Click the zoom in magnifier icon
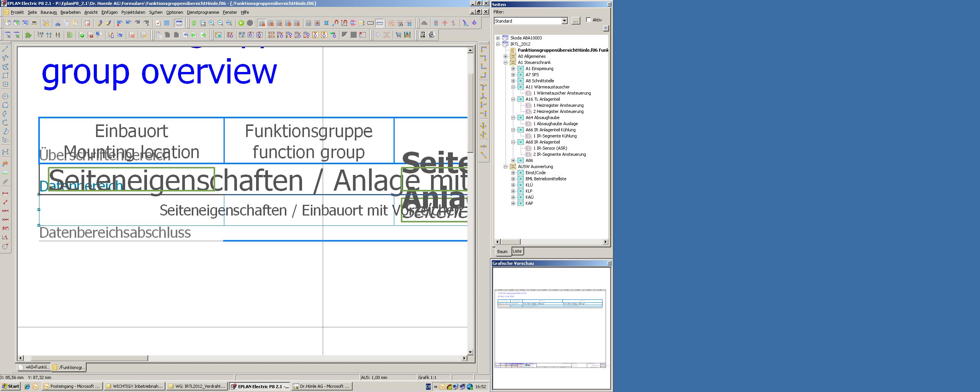This screenshot has height=392, width=980. (211, 23)
